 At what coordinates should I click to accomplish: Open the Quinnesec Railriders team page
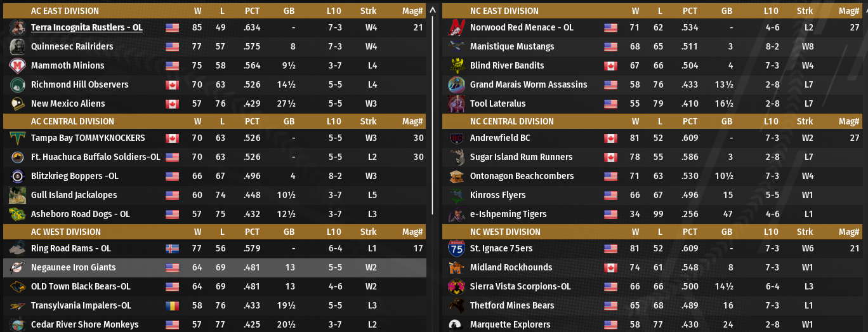[x=72, y=46]
